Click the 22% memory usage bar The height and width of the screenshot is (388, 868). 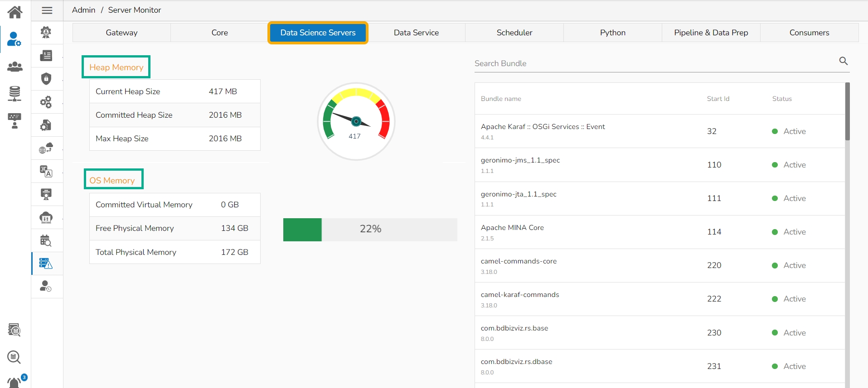coord(370,230)
